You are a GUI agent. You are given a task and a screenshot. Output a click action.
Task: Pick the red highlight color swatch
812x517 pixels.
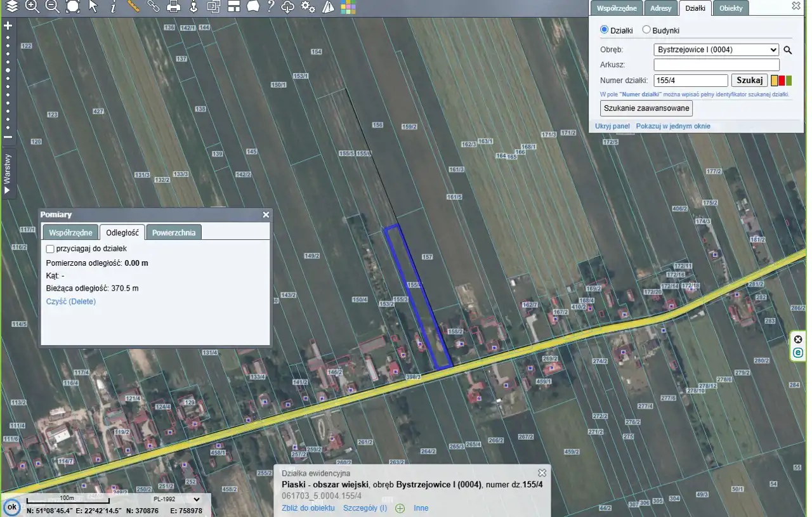782,81
